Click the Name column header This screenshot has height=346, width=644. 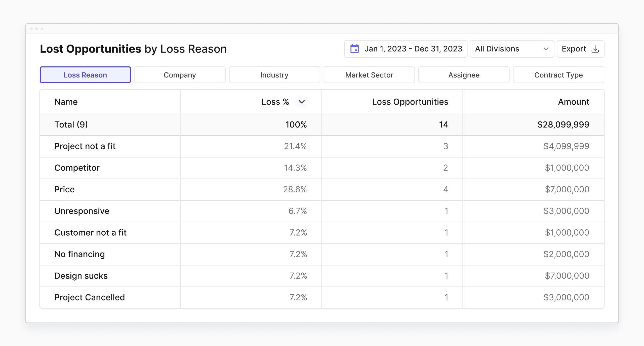click(66, 102)
